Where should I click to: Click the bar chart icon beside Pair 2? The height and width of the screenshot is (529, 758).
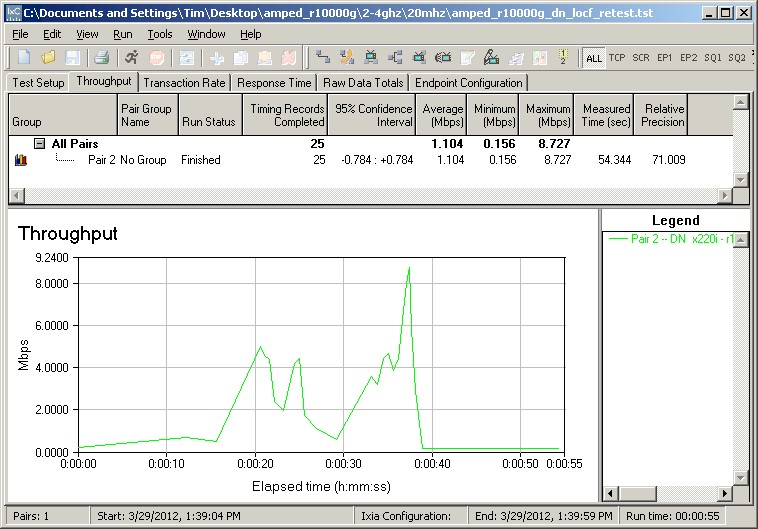pyautogui.click(x=21, y=160)
